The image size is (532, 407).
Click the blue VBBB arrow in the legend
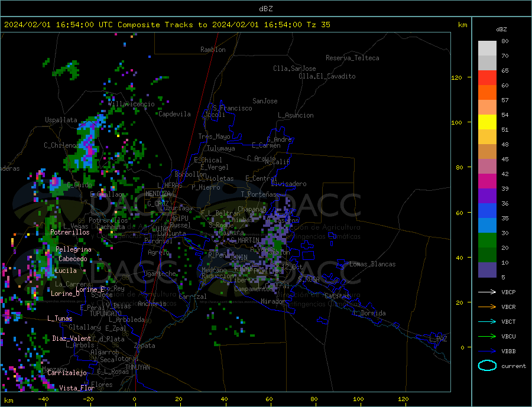point(487,351)
